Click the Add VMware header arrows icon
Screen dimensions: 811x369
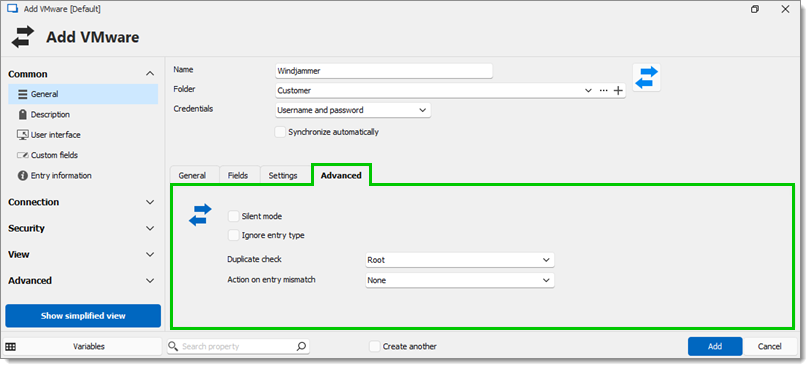click(x=23, y=37)
